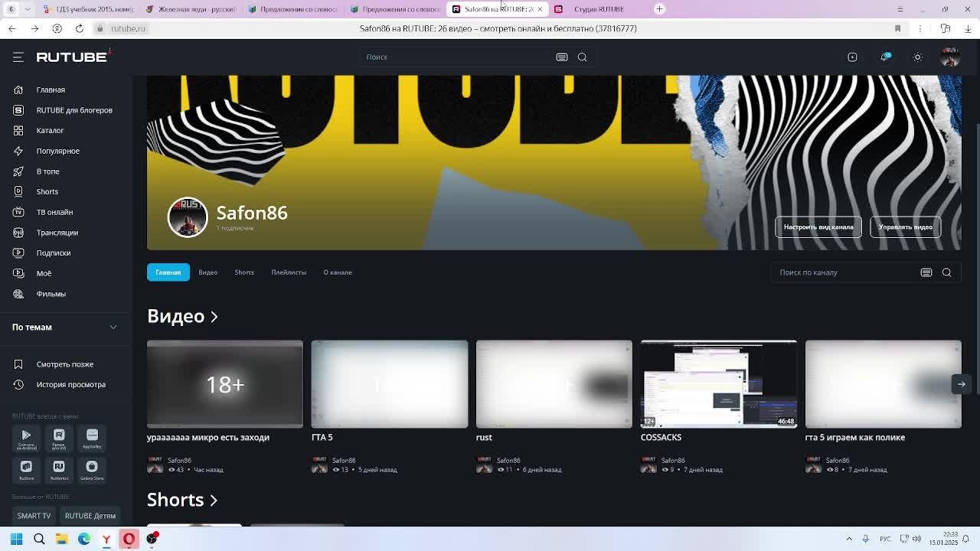Show hidden system tray icons

[x=849, y=539]
